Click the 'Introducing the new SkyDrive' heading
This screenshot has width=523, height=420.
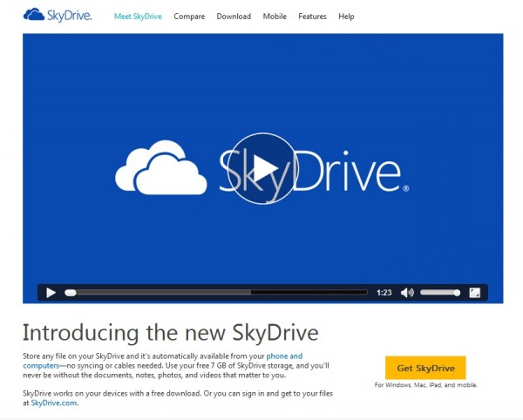(x=171, y=333)
